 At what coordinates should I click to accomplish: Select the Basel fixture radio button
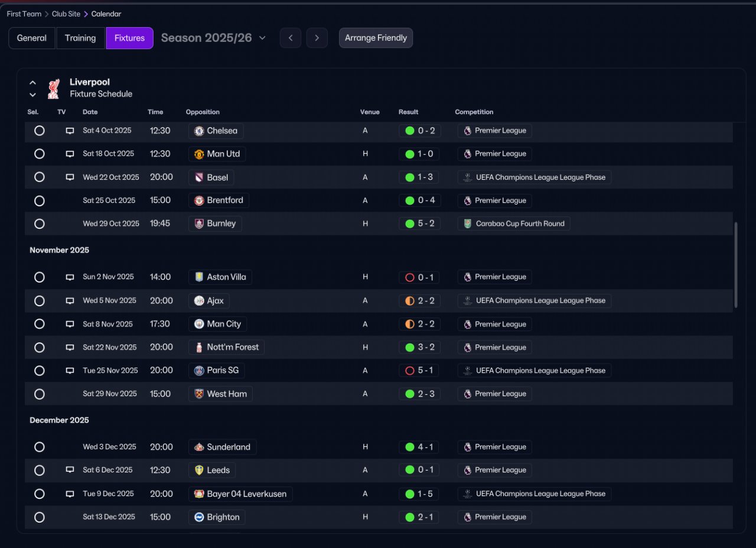point(40,177)
